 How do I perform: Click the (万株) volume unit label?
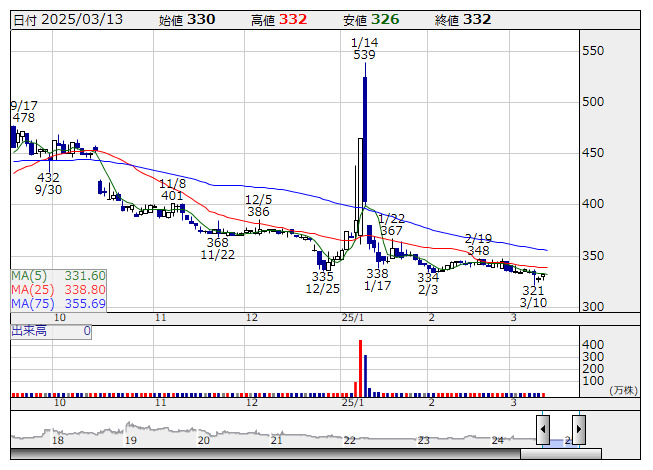coord(623,390)
